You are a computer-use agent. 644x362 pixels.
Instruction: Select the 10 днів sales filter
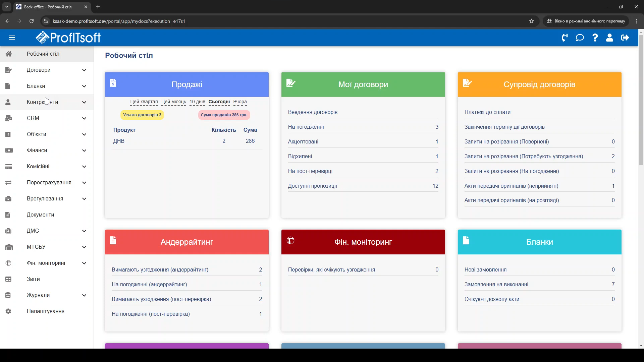[x=197, y=102]
